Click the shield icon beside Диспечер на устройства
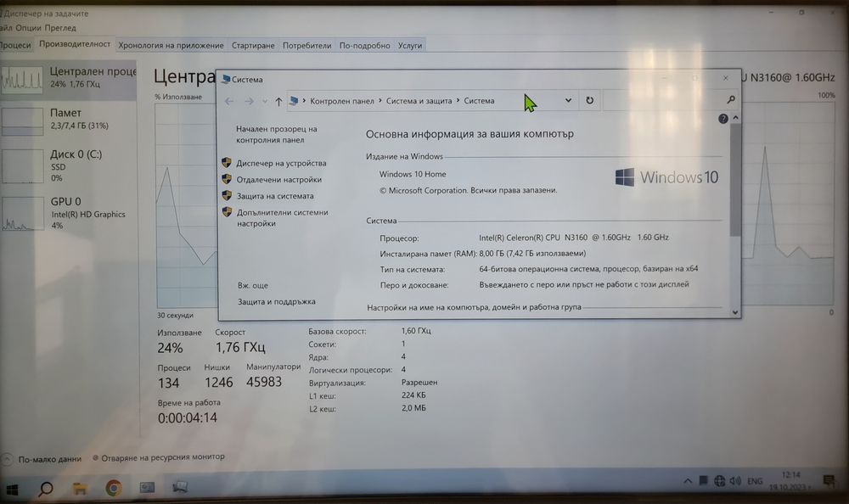Screen dimensions: 849x504 tap(227, 162)
